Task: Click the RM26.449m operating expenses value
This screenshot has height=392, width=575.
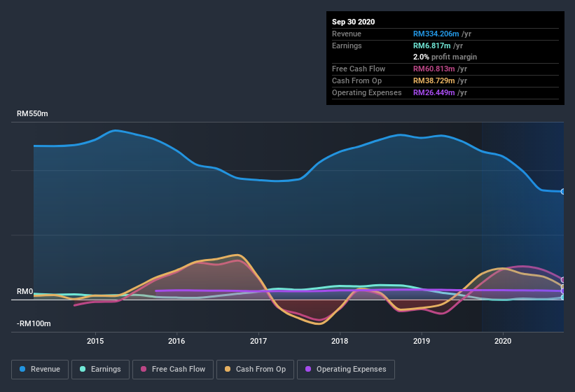Action: coord(434,92)
